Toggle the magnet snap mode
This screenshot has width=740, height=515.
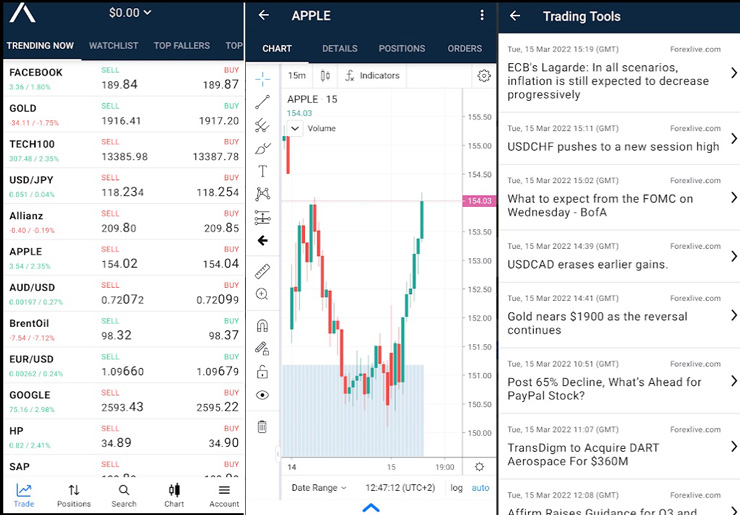coord(262,325)
